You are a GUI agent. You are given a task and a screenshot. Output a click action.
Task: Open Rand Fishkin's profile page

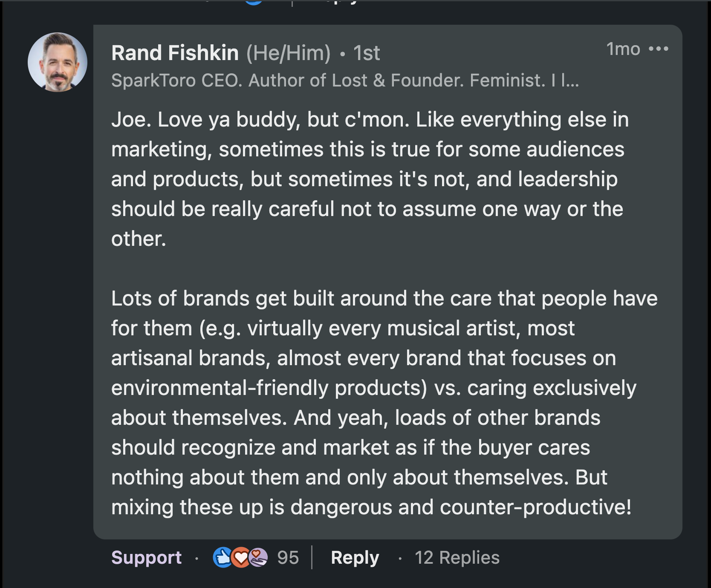pyautogui.click(x=174, y=53)
